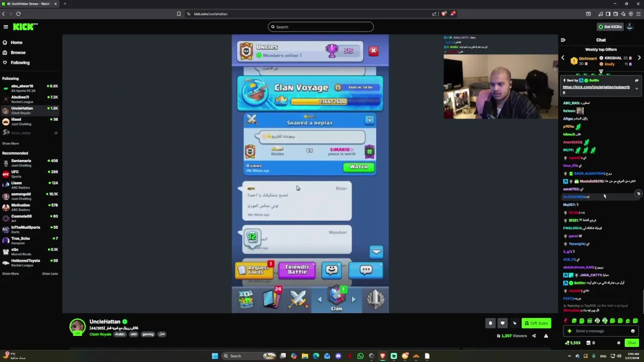Show previous weekly top gifter

coord(563,58)
